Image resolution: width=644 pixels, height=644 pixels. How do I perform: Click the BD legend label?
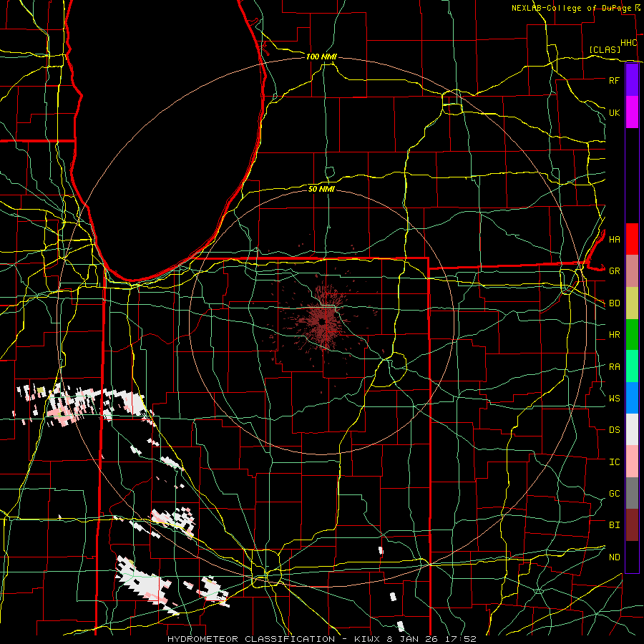[614, 303]
